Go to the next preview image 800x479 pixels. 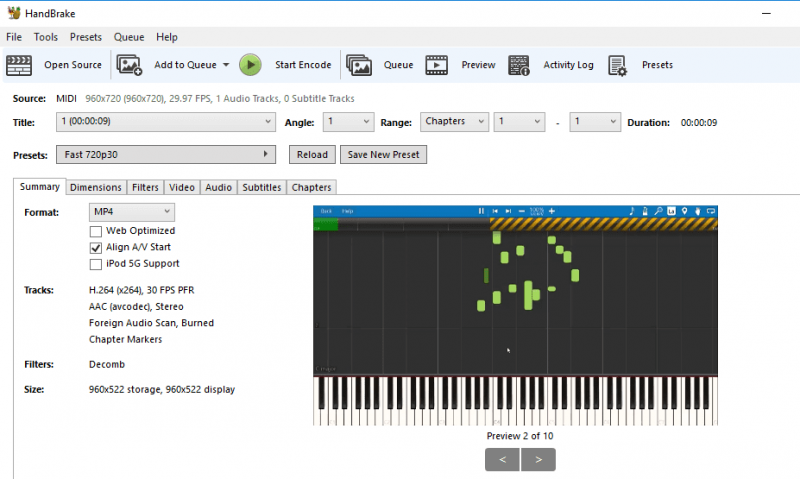tap(538, 460)
